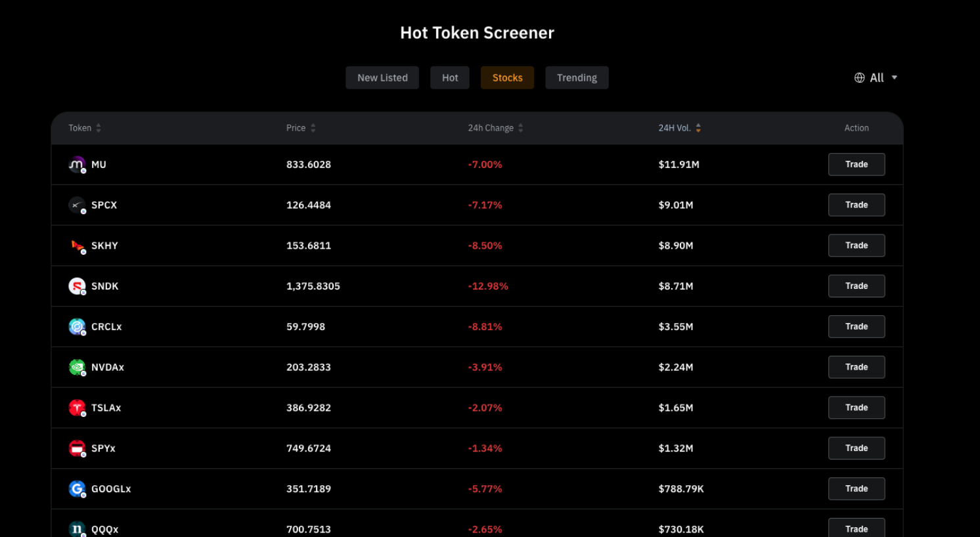The image size is (980, 537).
Task: Click Trade button for MU
Action: pyautogui.click(x=857, y=165)
